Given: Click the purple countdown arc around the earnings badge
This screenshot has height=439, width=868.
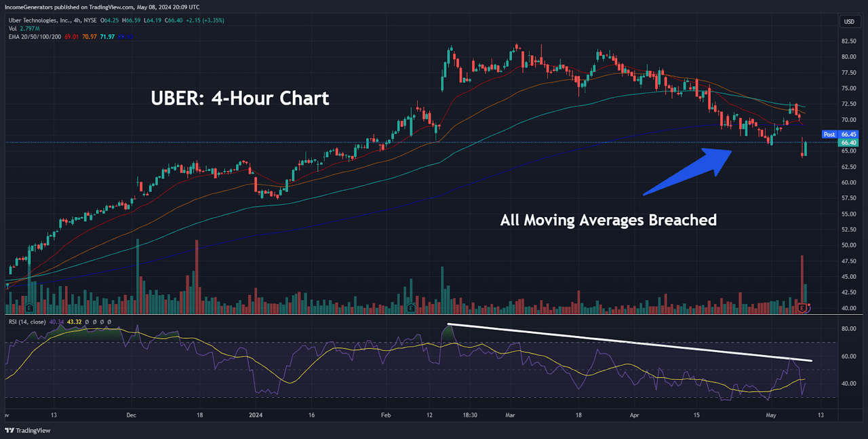Looking at the screenshot, I should (x=808, y=312).
